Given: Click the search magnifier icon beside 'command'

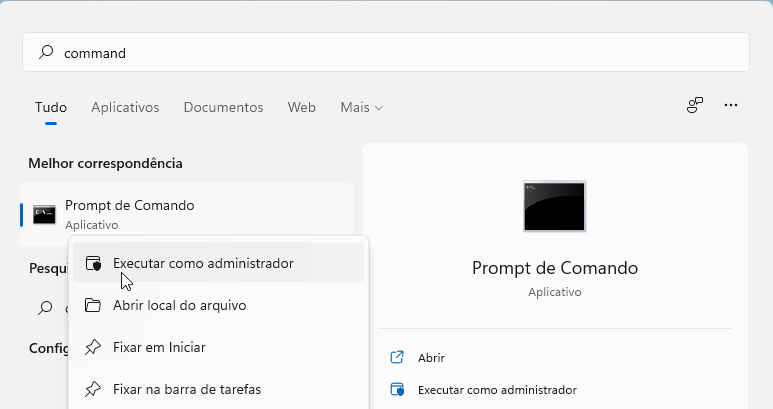Looking at the screenshot, I should click(x=46, y=52).
